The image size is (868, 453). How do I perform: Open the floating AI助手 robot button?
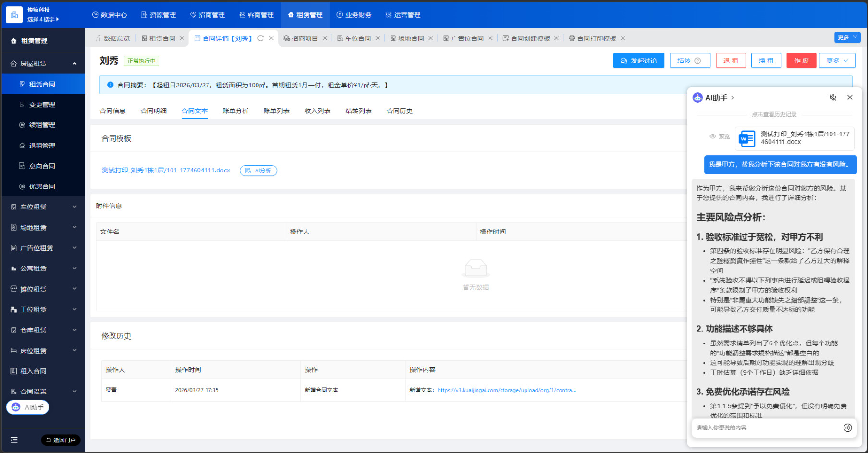click(28, 407)
